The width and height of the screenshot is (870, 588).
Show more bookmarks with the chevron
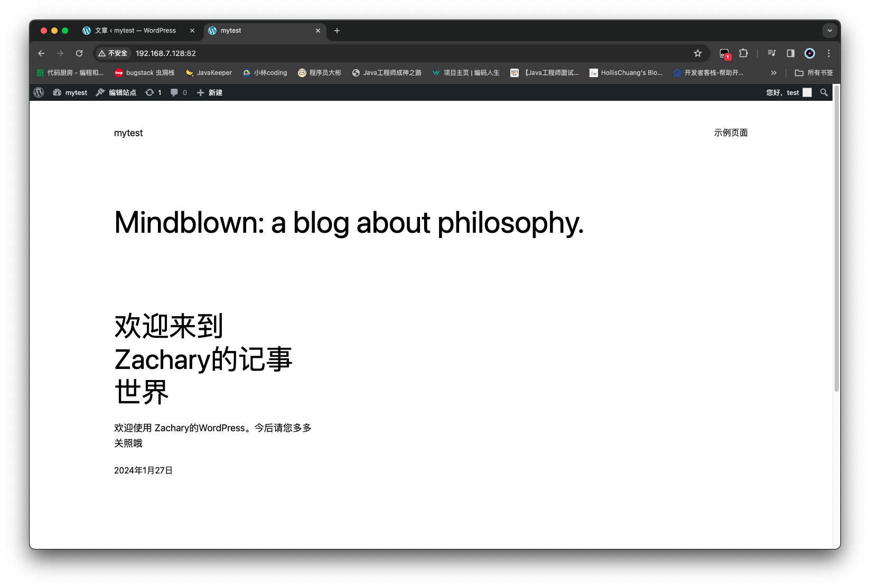click(774, 73)
